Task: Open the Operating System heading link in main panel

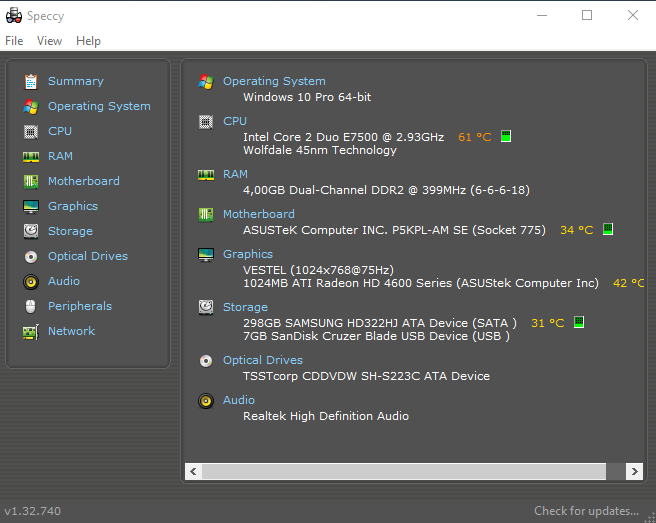Action: (274, 81)
